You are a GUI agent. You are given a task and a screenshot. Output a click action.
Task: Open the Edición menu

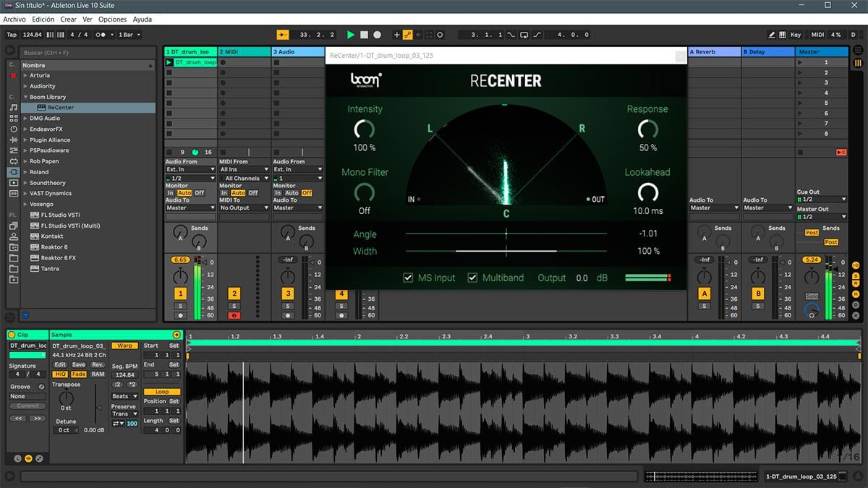pos(43,20)
